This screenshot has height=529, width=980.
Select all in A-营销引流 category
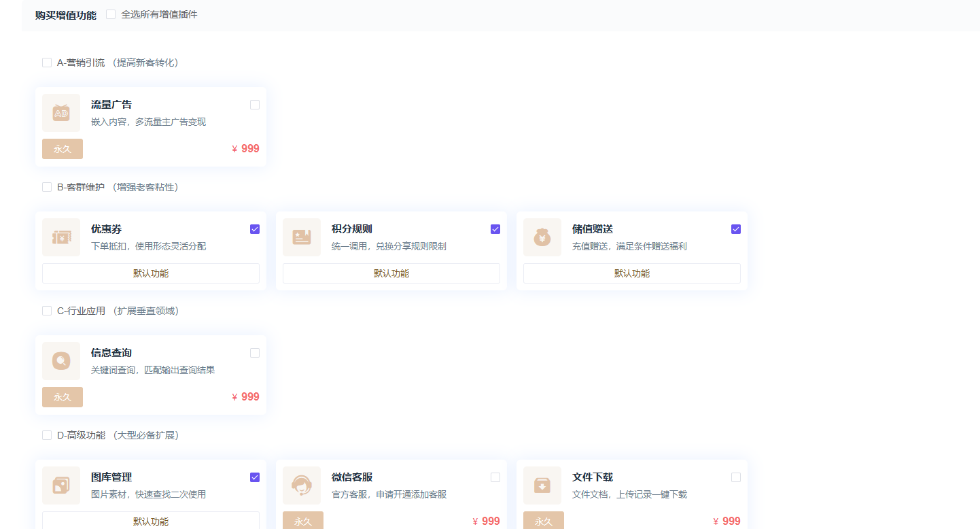[47, 63]
